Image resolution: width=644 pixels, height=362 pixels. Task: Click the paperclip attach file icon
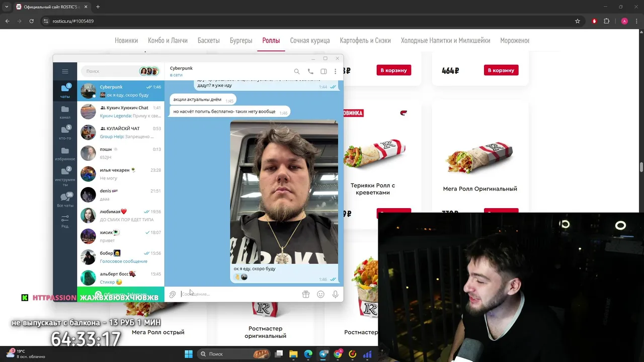pos(172,294)
